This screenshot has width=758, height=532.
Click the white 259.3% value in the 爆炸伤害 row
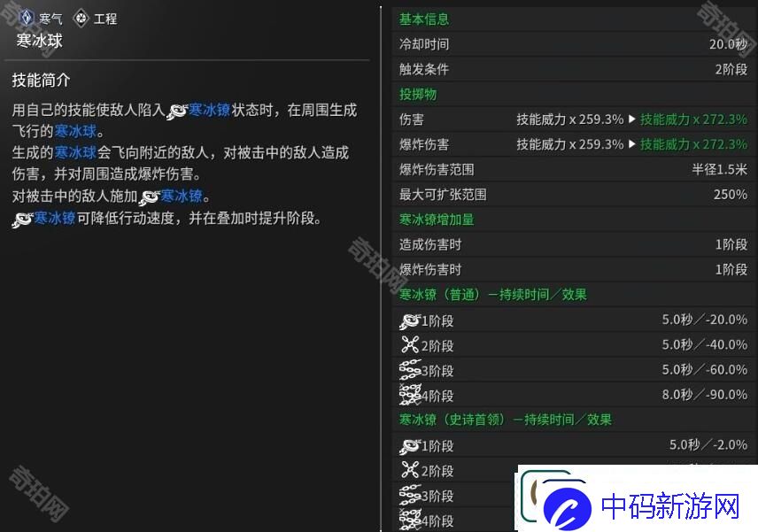601,144
